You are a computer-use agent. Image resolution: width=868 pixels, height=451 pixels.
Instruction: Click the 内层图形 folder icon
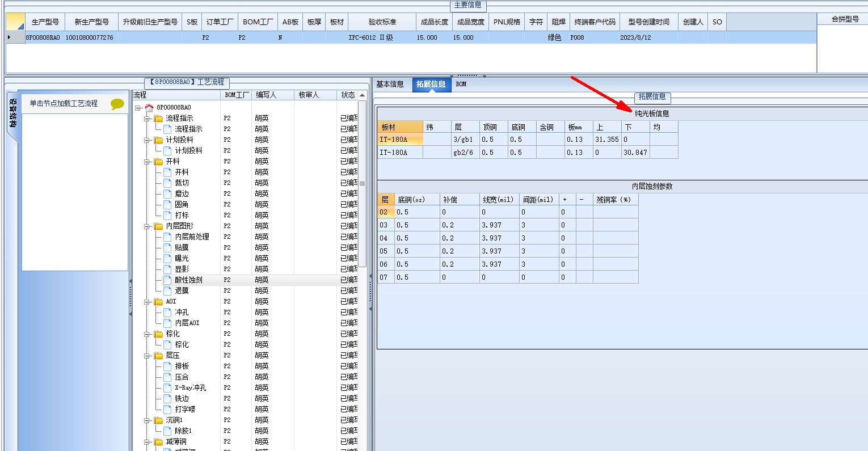pos(158,226)
